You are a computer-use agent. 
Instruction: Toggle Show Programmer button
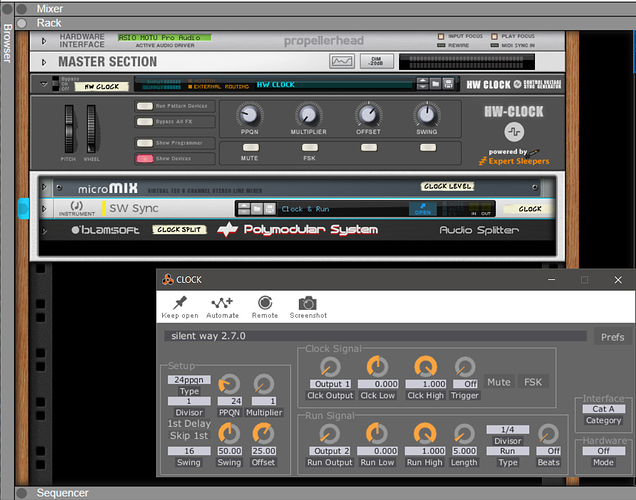145,143
